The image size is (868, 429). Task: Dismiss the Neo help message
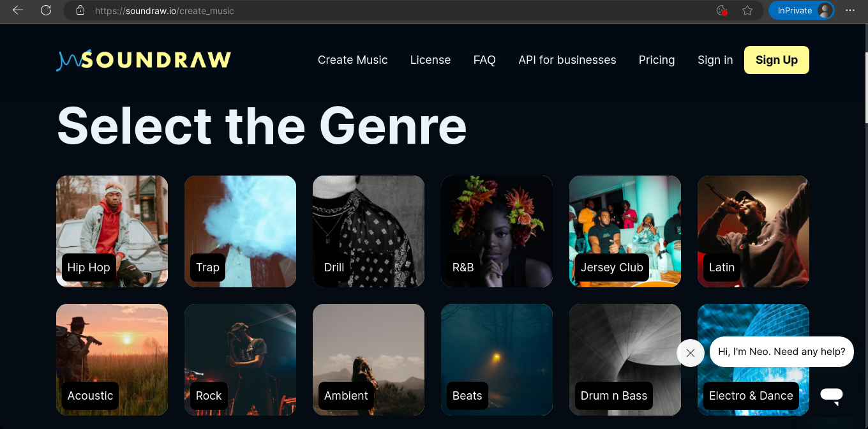click(690, 352)
